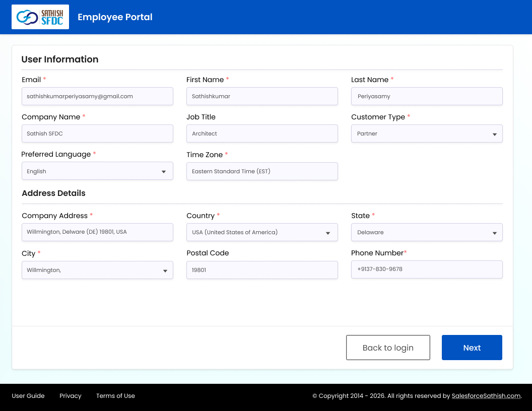Screen dimensions: 532x411
Task: Expand the State dropdown showing Delaware
Action: 427,232
